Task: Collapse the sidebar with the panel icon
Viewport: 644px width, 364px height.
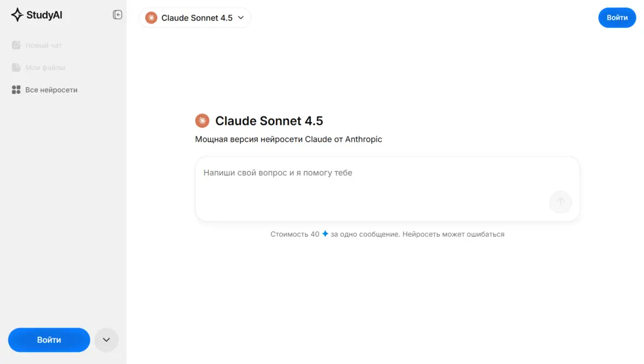Action: (x=117, y=15)
